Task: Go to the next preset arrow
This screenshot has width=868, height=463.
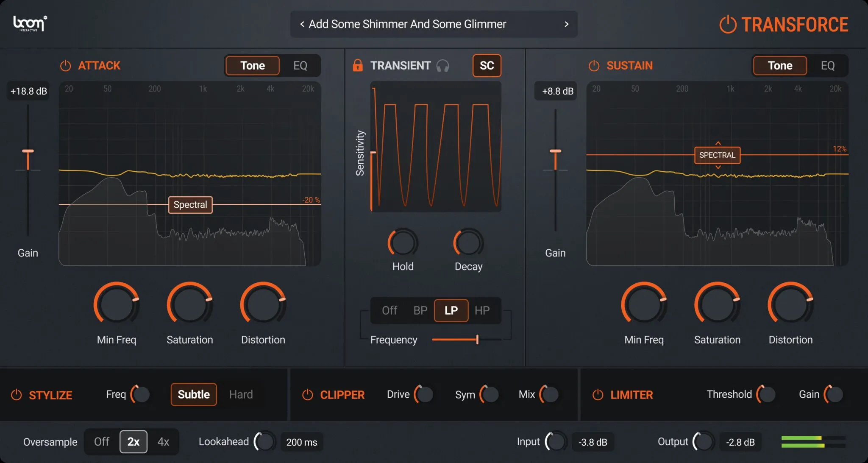Action: coord(567,24)
